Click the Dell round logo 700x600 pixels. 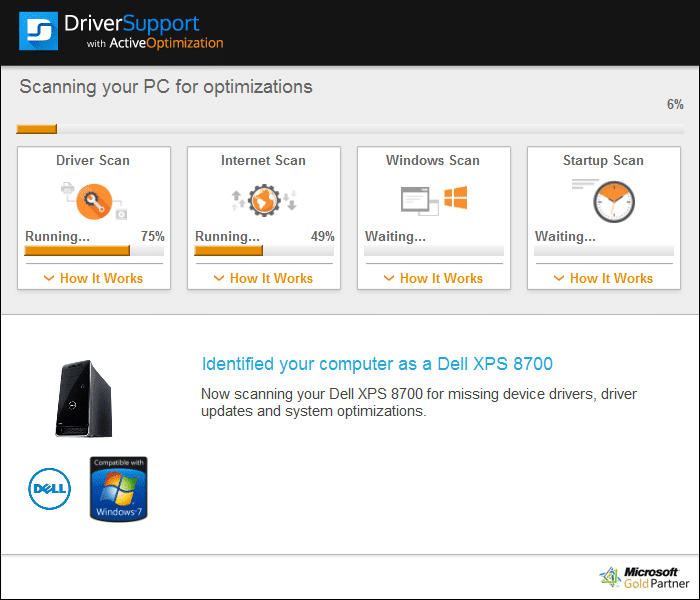pos(50,489)
